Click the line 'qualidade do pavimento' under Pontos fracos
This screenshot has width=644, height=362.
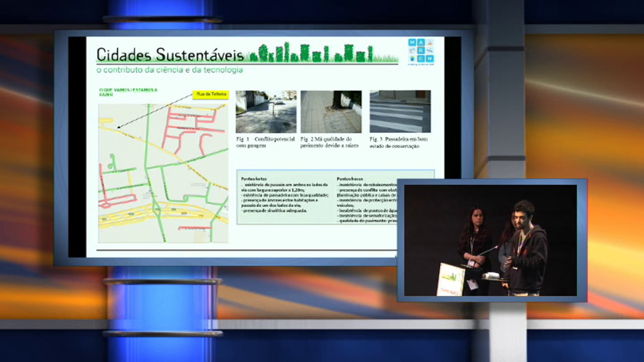(367, 221)
